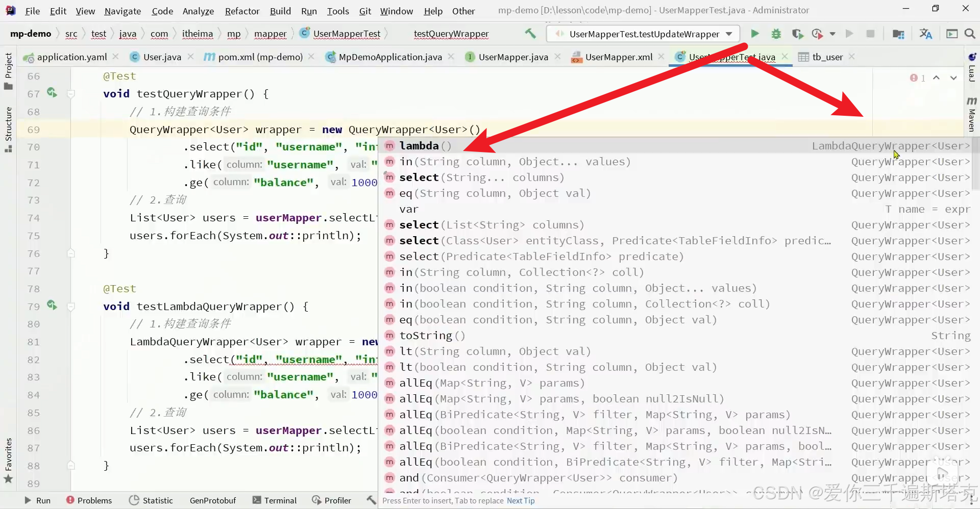
Task: Close the application.yaml tab
Action: pos(116,57)
